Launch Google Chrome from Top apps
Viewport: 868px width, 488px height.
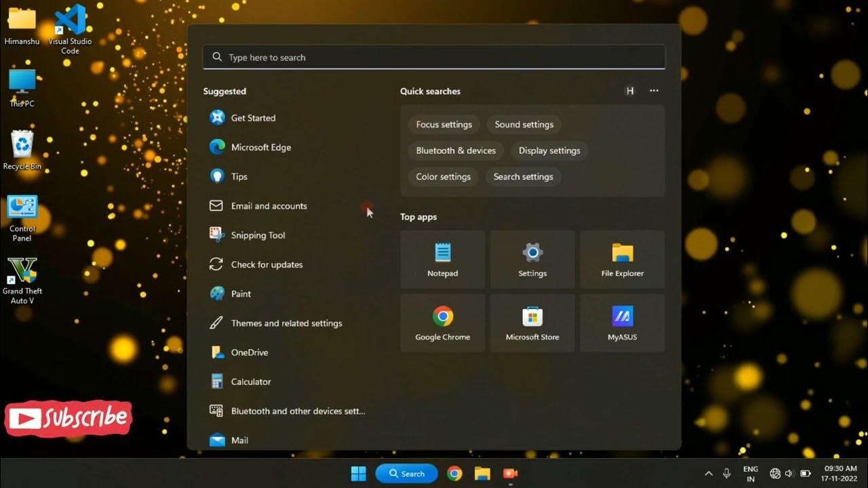[x=443, y=323]
